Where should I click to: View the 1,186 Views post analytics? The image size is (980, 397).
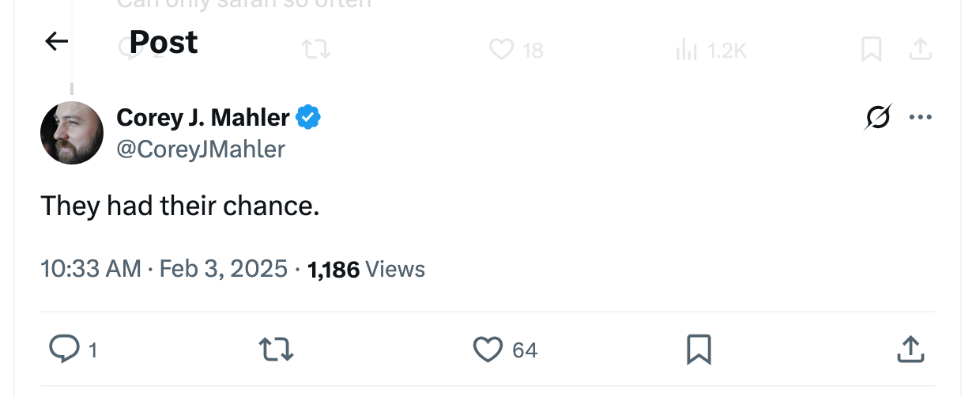point(366,269)
